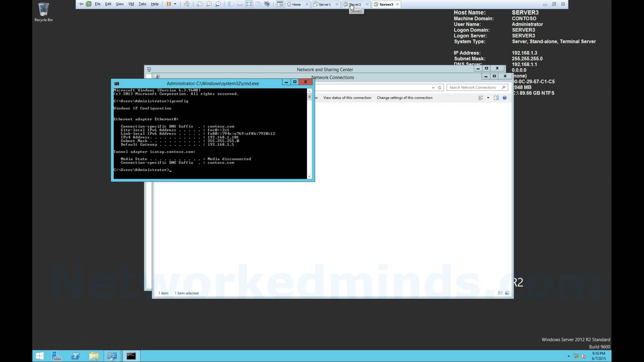Select the Control Panel taskbar item
644x362 pixels.
click(112, 356)
